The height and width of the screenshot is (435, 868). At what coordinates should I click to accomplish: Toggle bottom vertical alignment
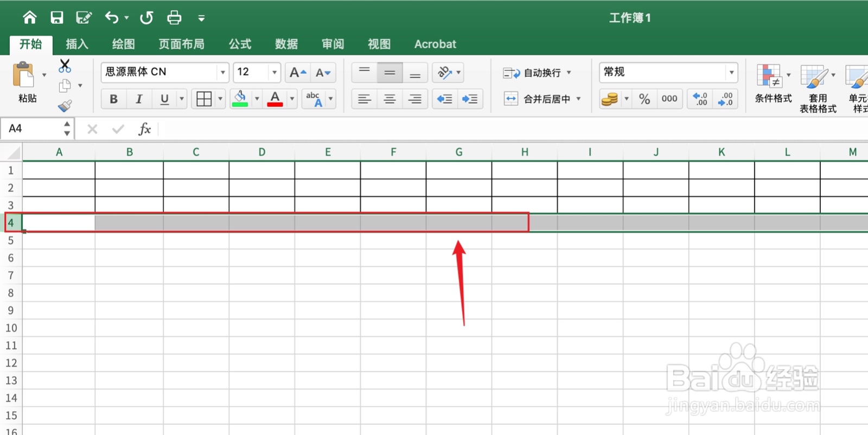pyautogui.click(x=415, y=72)
